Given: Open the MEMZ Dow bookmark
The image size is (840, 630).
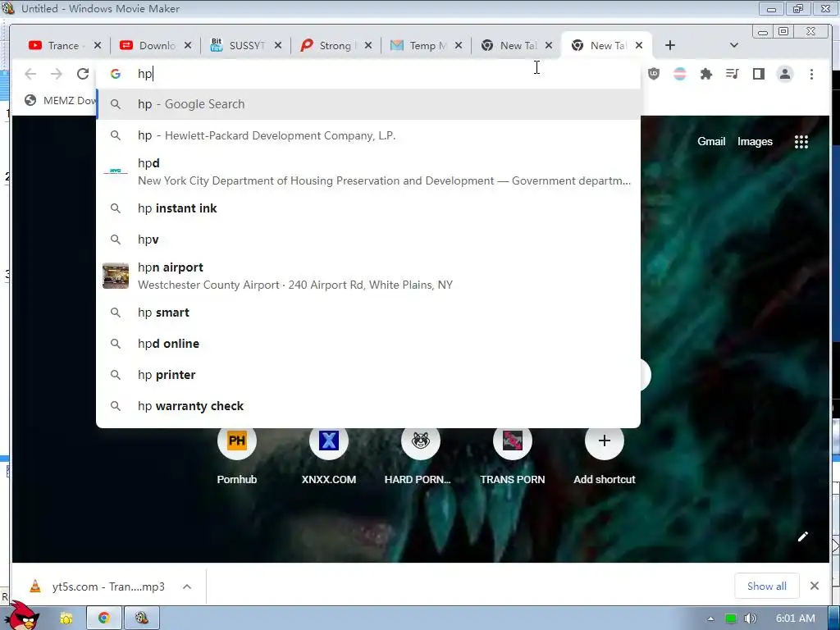Looking at the screenshot, I should pos(60,101).
